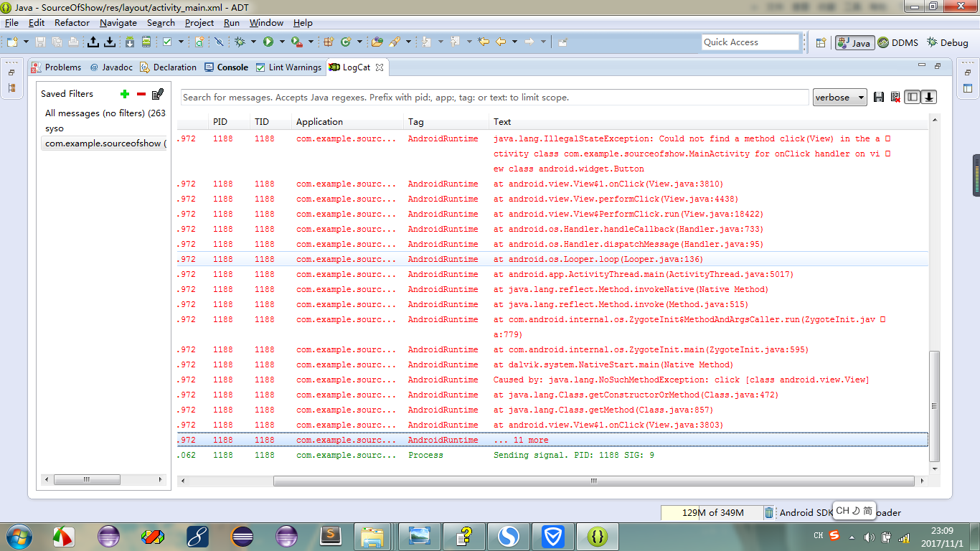Switch to the Lint Warnings tab

(x=288, y=67)
